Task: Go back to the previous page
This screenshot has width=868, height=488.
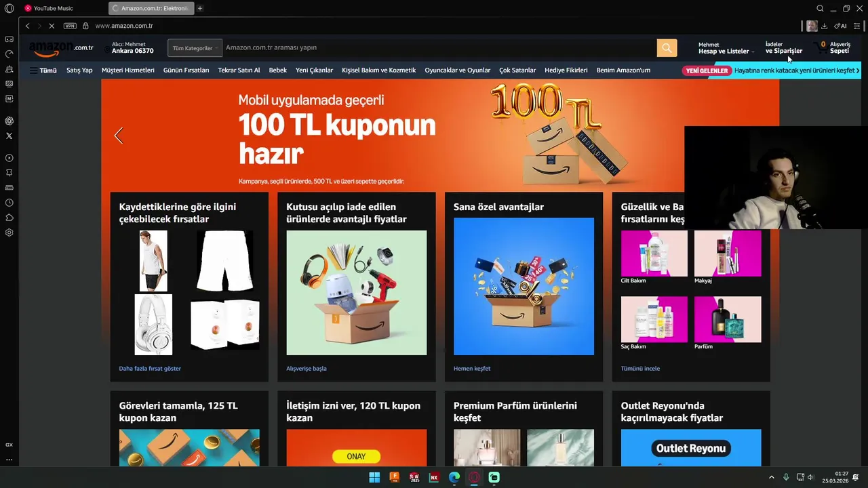Action: coord(27,26)
